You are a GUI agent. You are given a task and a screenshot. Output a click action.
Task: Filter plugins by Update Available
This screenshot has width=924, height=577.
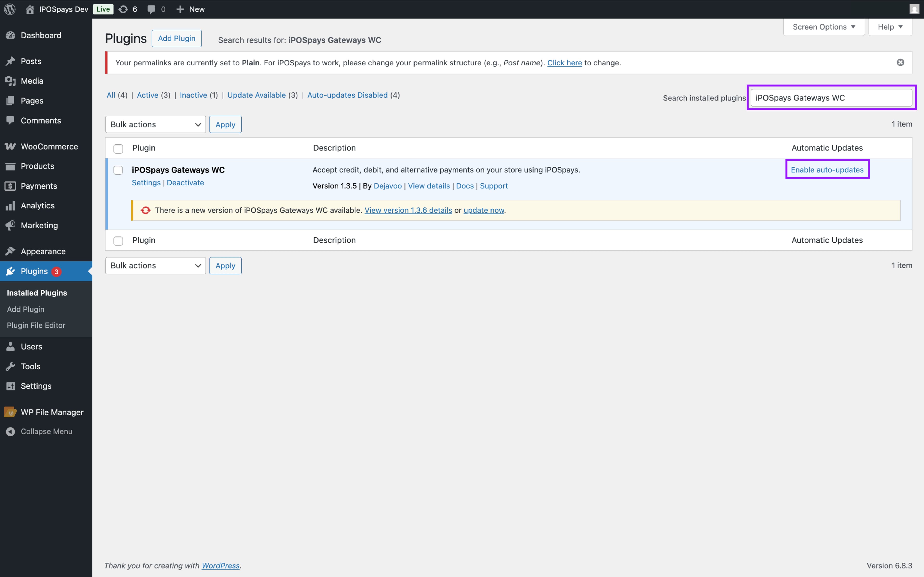point(256,95)
